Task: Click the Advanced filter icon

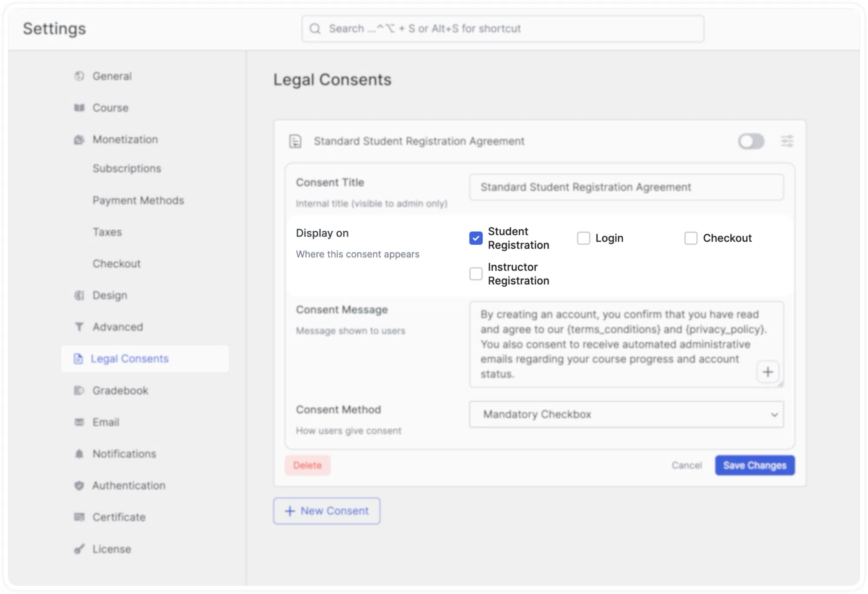Action: point(79,327)
